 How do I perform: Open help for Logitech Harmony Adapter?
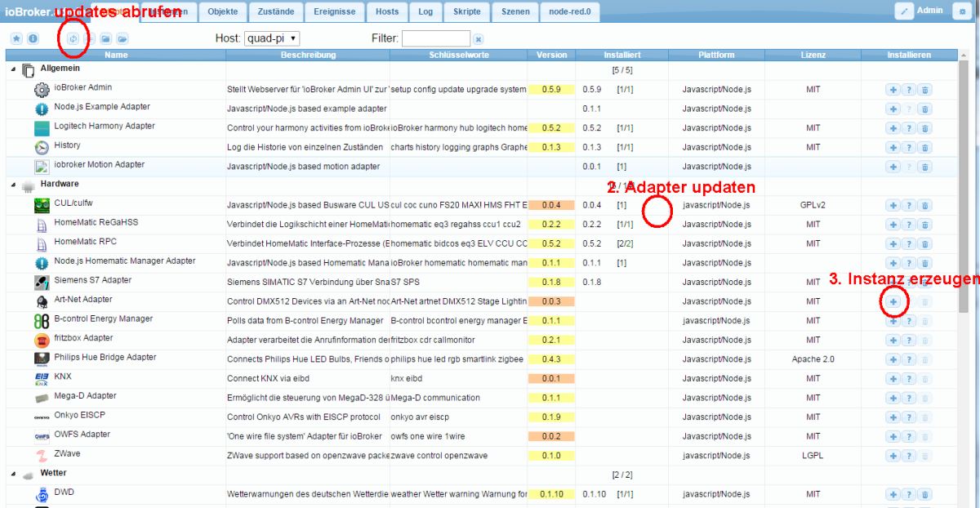point(909,128)
